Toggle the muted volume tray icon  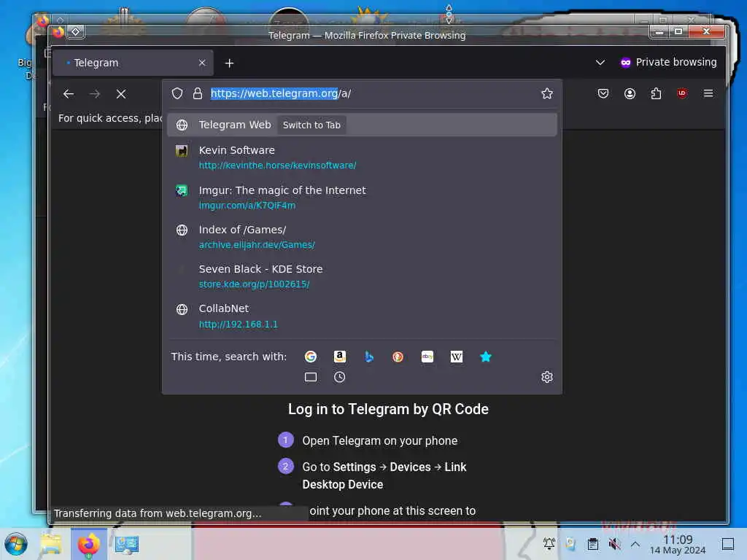[614, 544]
